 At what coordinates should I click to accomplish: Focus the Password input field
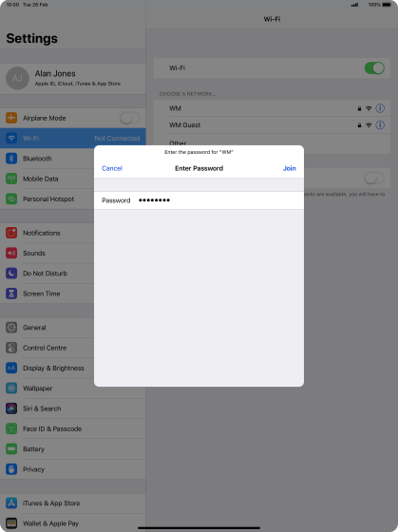pos(199,200)
